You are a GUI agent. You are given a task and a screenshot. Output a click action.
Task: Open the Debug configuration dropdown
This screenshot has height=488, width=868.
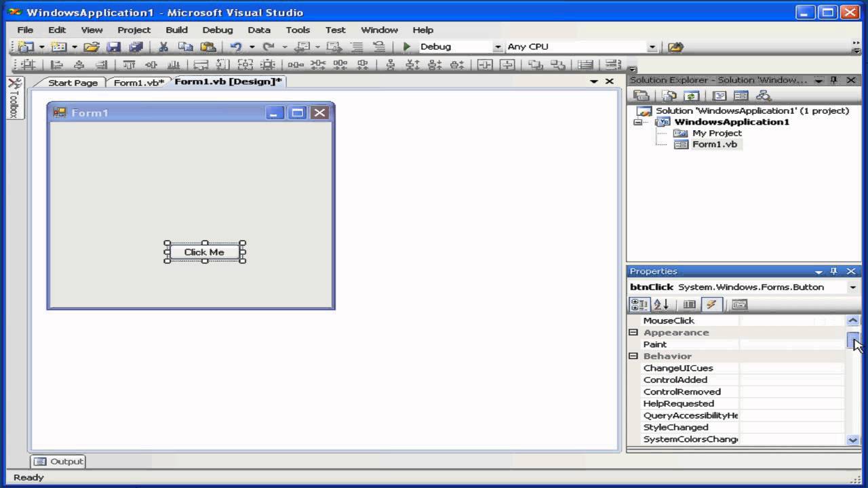[498, 47]
